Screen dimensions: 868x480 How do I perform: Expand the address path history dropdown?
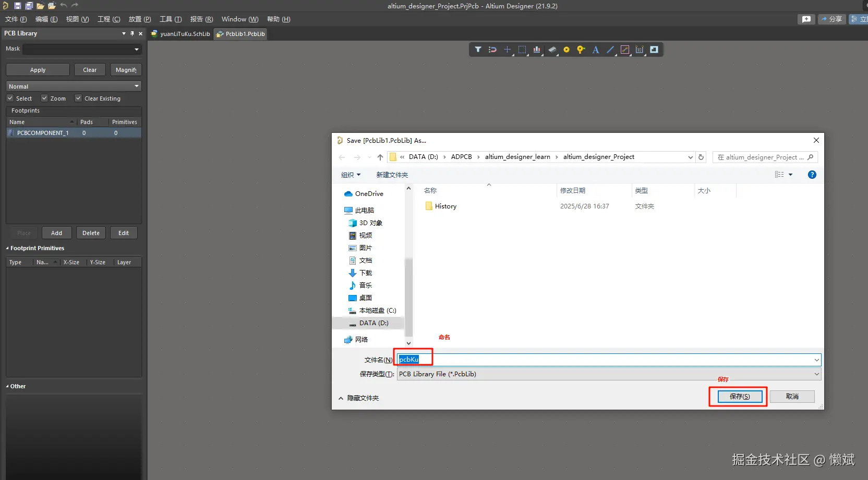[x=691, y=157]
